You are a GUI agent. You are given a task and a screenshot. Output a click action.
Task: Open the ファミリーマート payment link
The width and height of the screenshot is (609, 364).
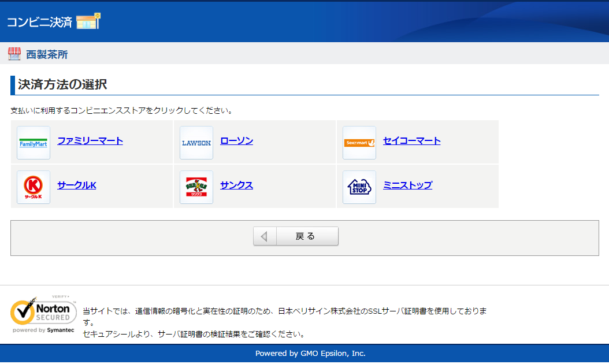[x=90, y=140]
